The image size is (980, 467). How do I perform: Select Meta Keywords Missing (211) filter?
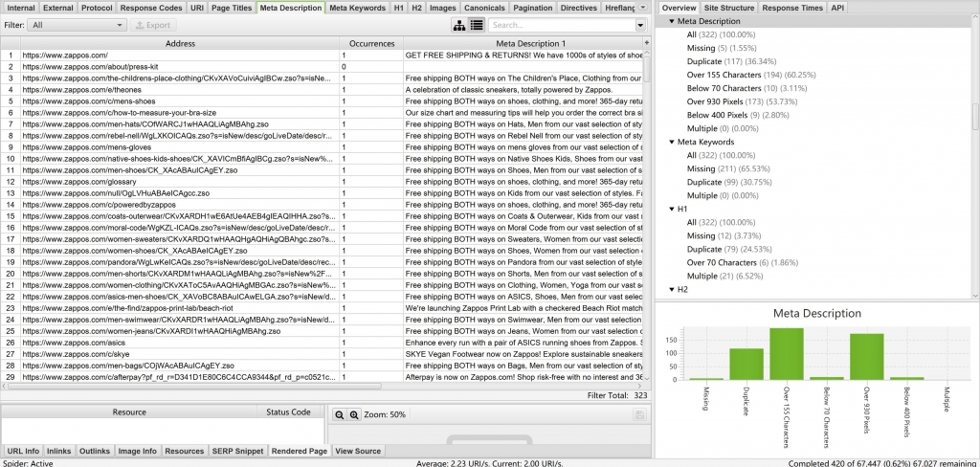click(728, 168)
